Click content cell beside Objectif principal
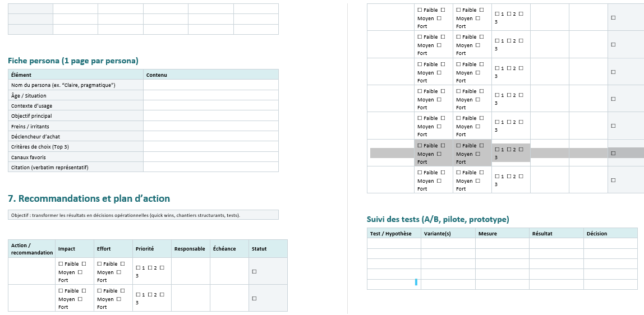 click(x=210, y=116)
